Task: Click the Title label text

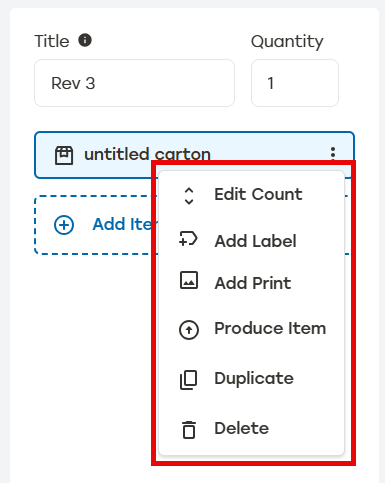Action: [x=52, y=41]
